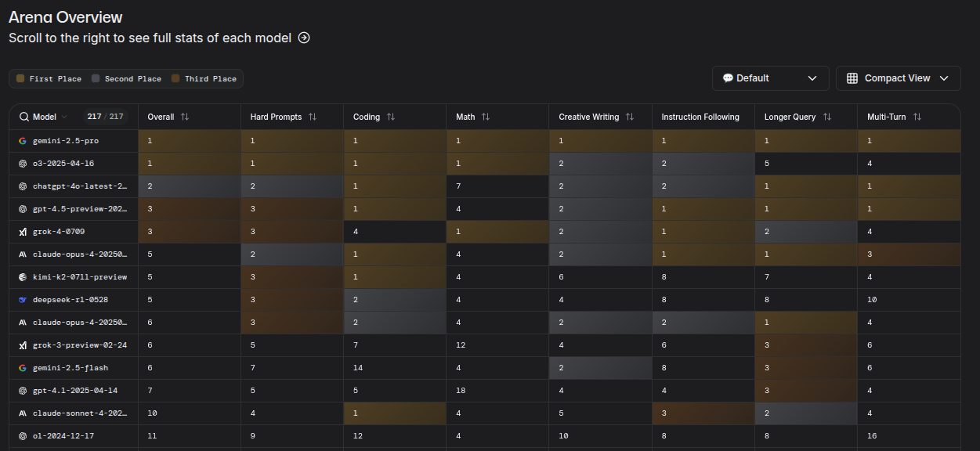
Task: Click the Google logo beside gemini-2.5-pro
Action: pos(23,141)
